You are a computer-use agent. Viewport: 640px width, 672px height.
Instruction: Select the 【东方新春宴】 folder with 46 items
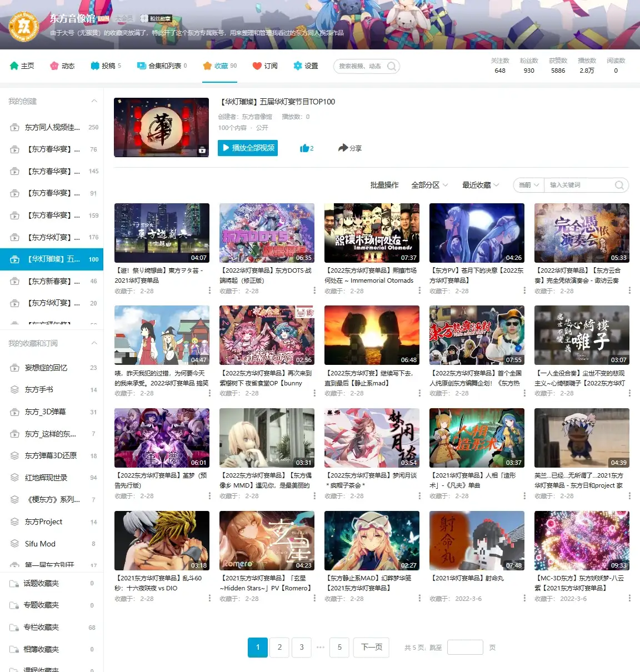(x=51, y=282)
